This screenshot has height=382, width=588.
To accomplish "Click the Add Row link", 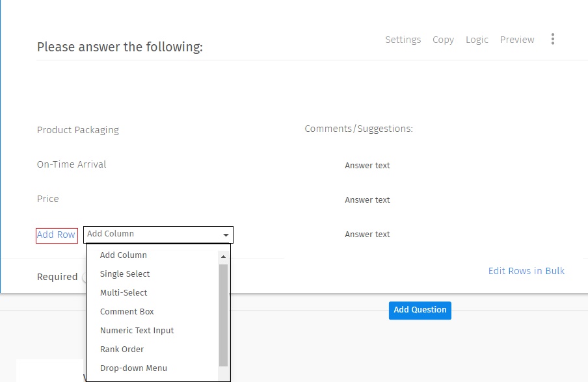I will coord(57,235).
